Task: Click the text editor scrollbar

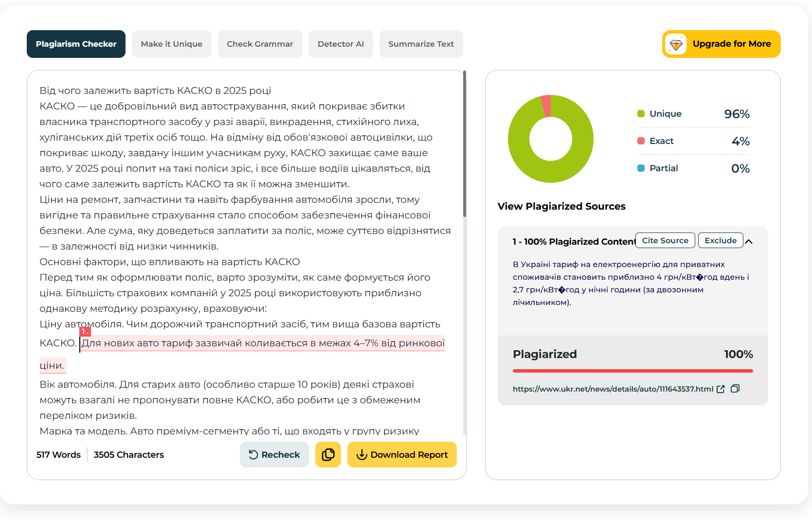Action: point(465,143)
